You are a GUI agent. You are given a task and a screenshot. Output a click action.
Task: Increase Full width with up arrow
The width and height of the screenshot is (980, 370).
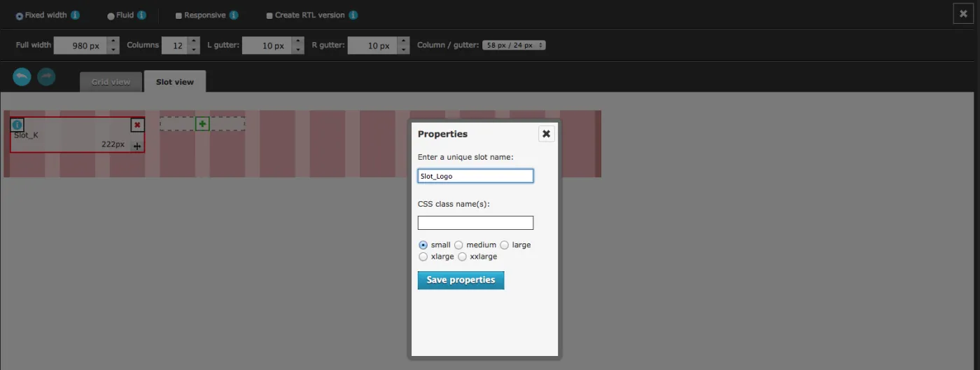point(113,41)
